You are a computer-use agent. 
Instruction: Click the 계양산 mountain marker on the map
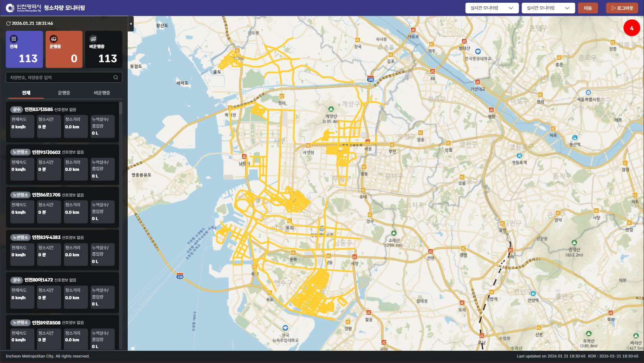tap(331, 109)
